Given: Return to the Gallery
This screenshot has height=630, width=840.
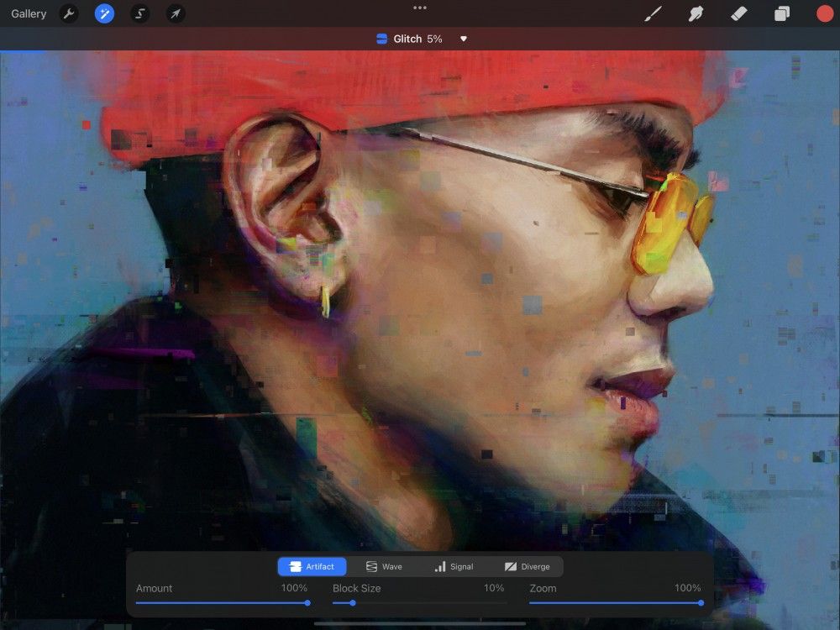Looking at the screenshot, I should tap(29, 13).
